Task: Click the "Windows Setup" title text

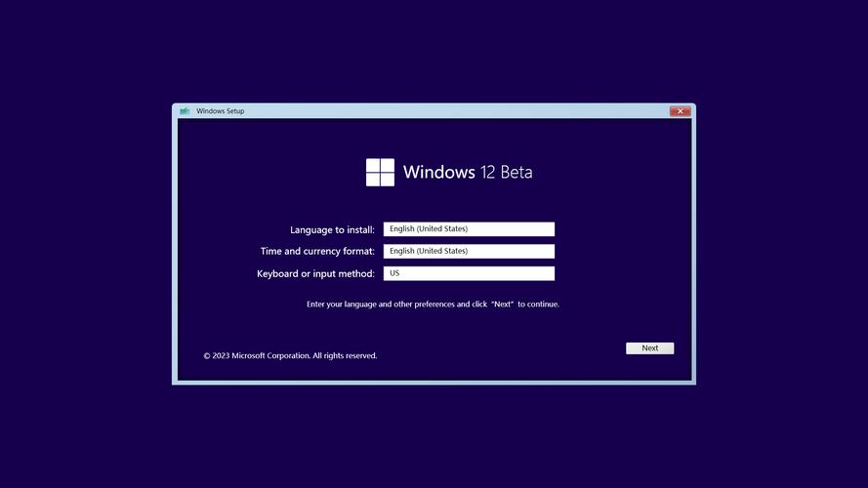Action: [x=221, y=111]
